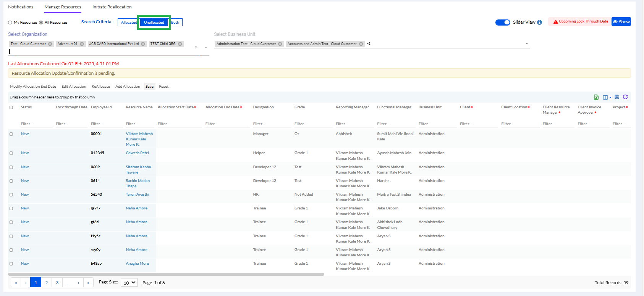Click Business Unit column header
This screenshot has height=296, width=644.
click(x=430, y=107)
